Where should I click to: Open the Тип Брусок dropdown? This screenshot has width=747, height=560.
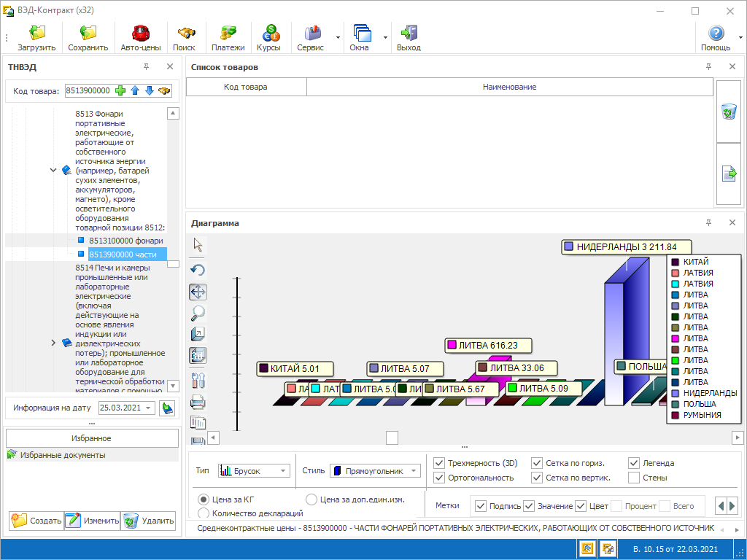coord(254,471)
